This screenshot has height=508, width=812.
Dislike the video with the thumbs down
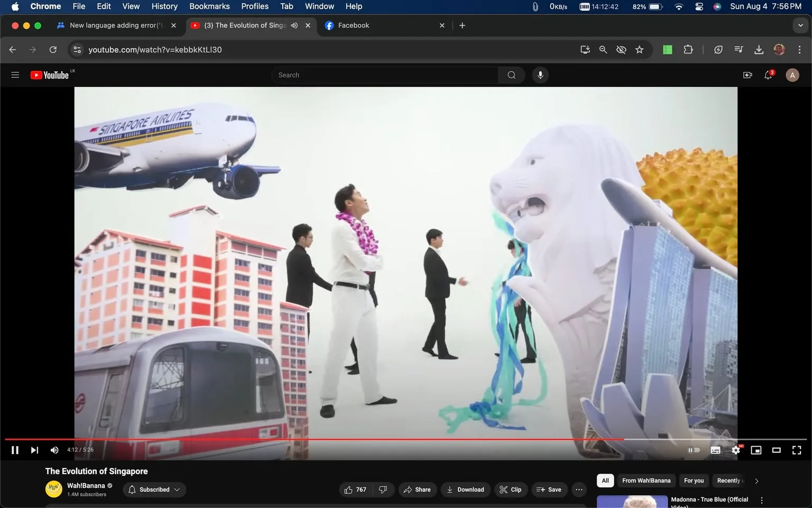point(383,489)
